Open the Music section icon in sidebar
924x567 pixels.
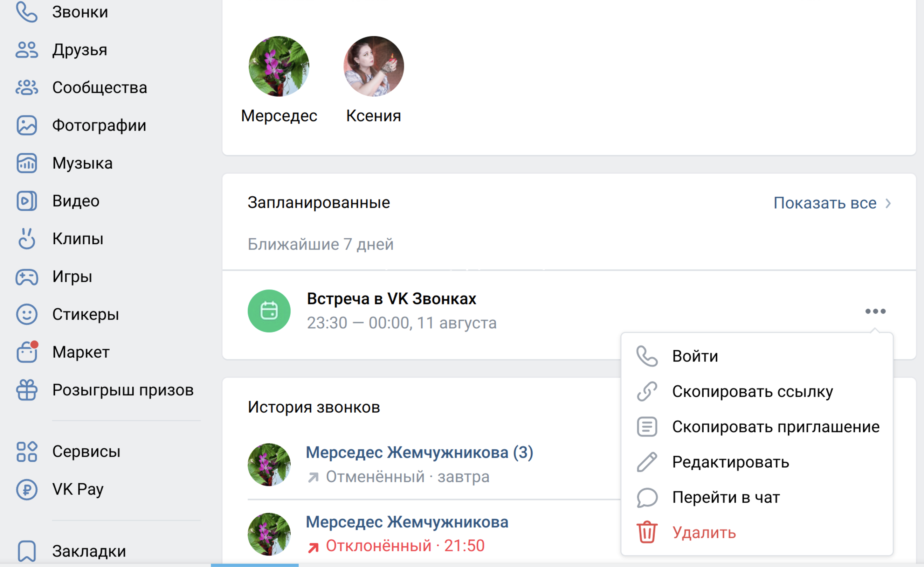coord(27,163)
